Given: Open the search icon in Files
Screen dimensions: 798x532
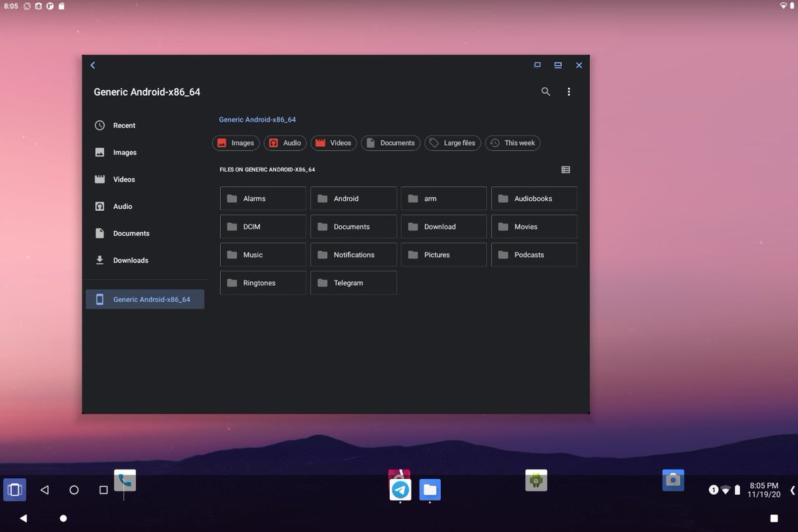Looking at the screenshot, I should pyautogui.click(x=546, y=92).
